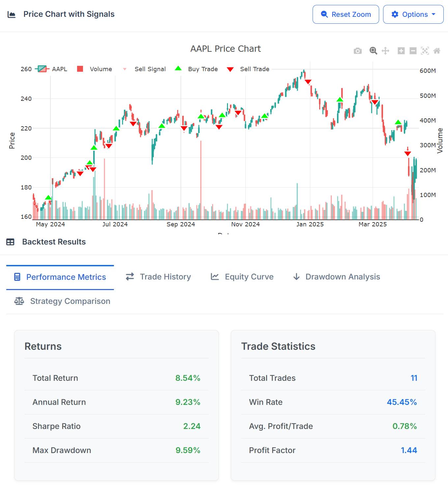Select the camera icon to download chart image

coord(357,51)
